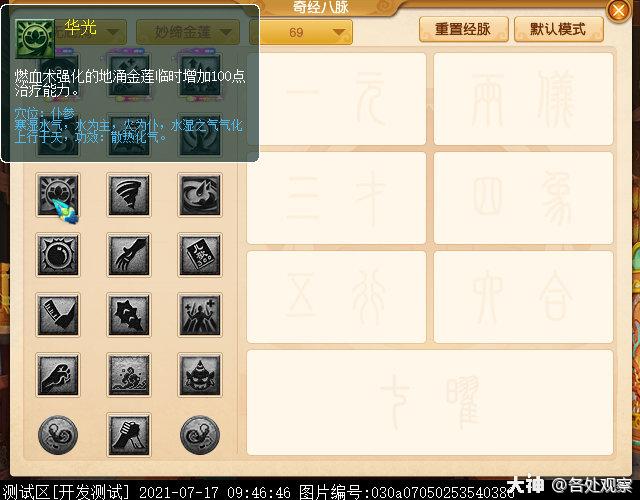The width and height of the screenshot is (640, 500).
Task: Select the shark fin wave skill icon
Action: click(x=200, y=195)
